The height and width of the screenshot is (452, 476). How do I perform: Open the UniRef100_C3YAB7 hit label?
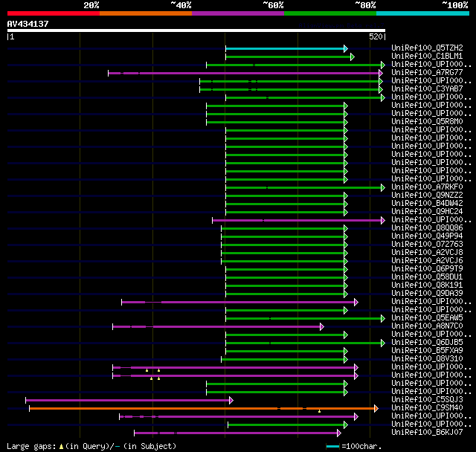point(427,89)
